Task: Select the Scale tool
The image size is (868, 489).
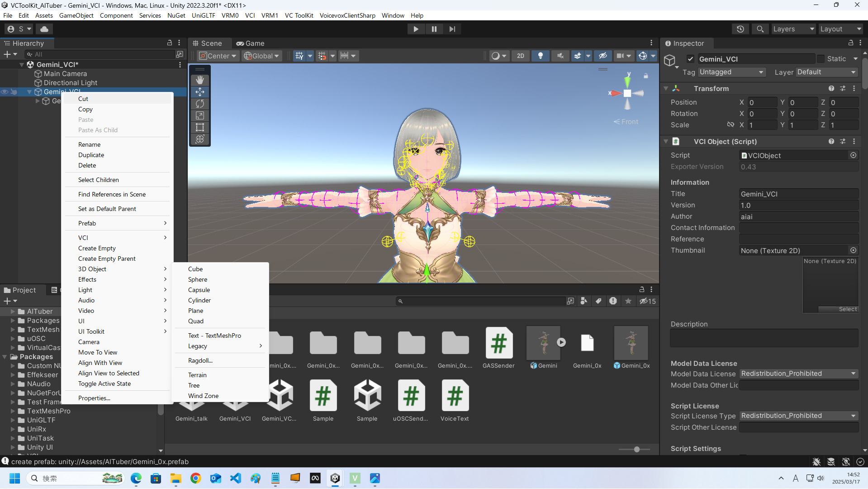Action: tap(200, 115)
